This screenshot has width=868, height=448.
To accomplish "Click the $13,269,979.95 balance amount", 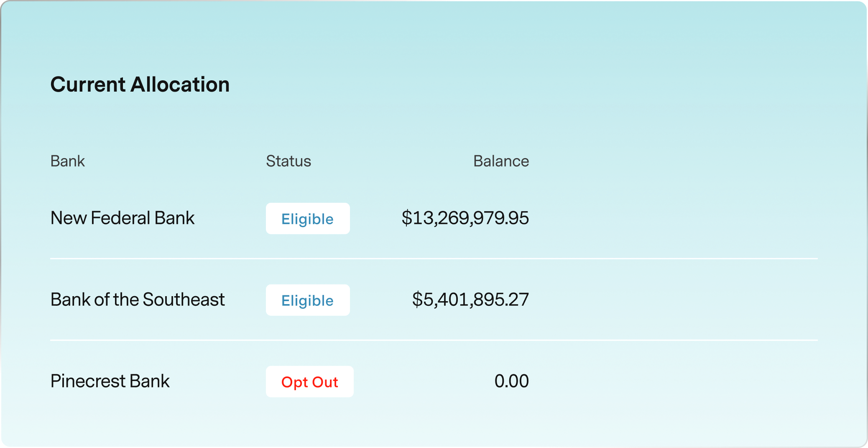I will click(465, 218).
